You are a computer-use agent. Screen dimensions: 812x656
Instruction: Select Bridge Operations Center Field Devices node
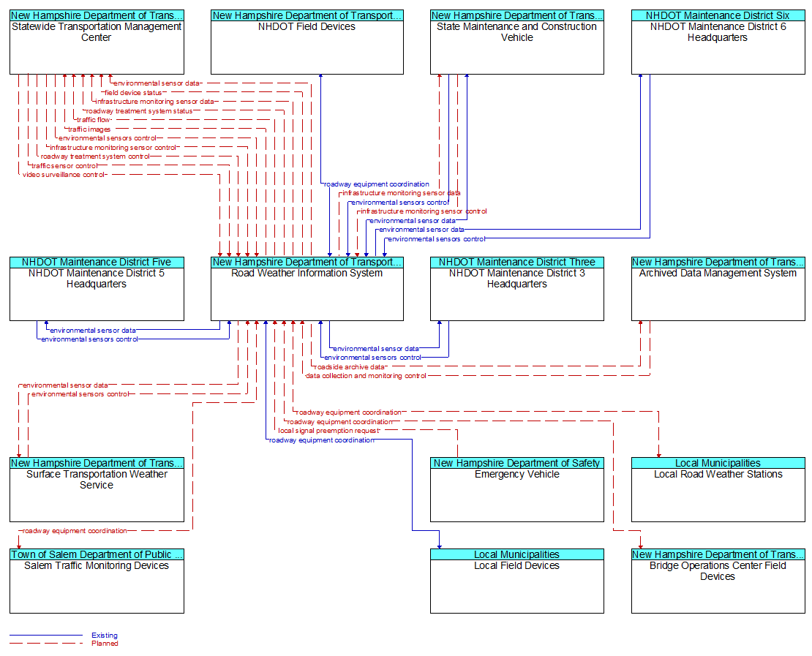point(718,581)
